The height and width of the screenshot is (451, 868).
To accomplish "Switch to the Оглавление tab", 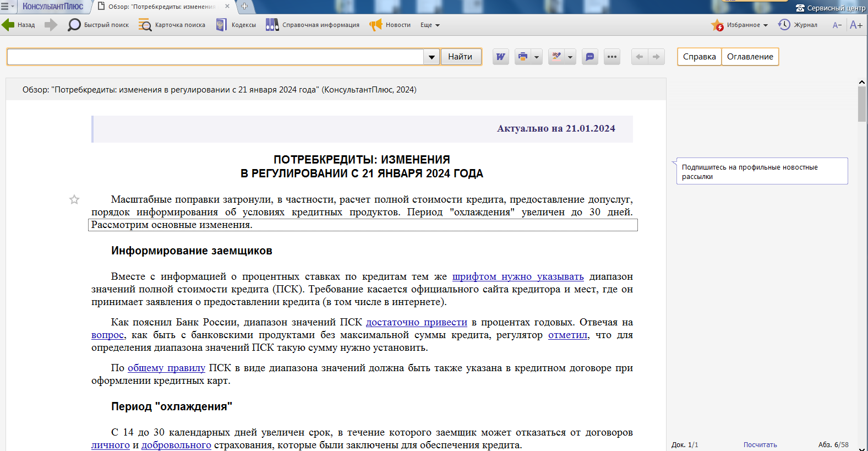I will click(x=750, y=57).
